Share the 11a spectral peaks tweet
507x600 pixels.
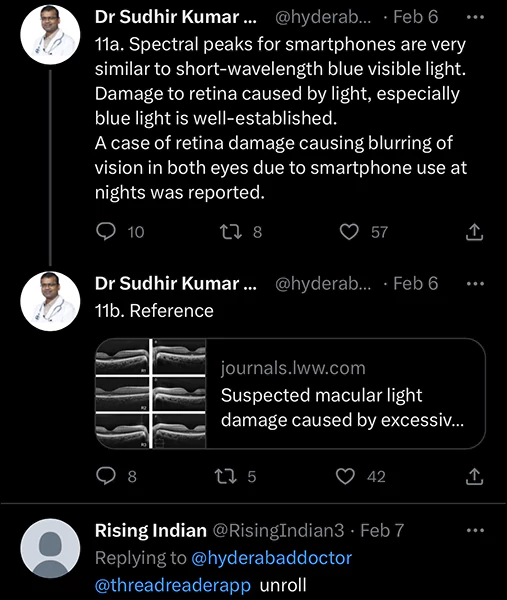click(x=474, y=232)
